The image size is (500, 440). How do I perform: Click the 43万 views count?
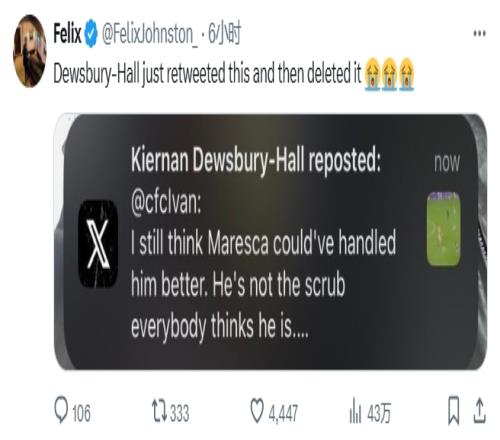(x=379, y=413)
